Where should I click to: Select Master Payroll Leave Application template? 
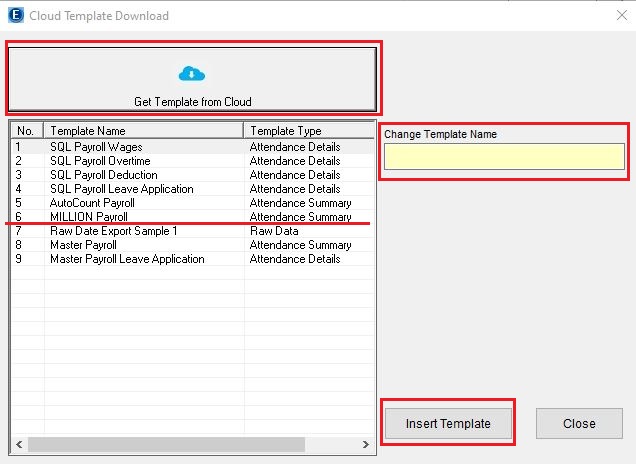(192, 259)
